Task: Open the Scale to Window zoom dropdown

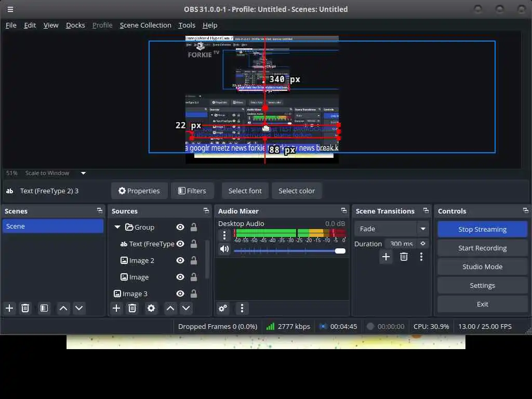Action: click(x=83, y=173)
